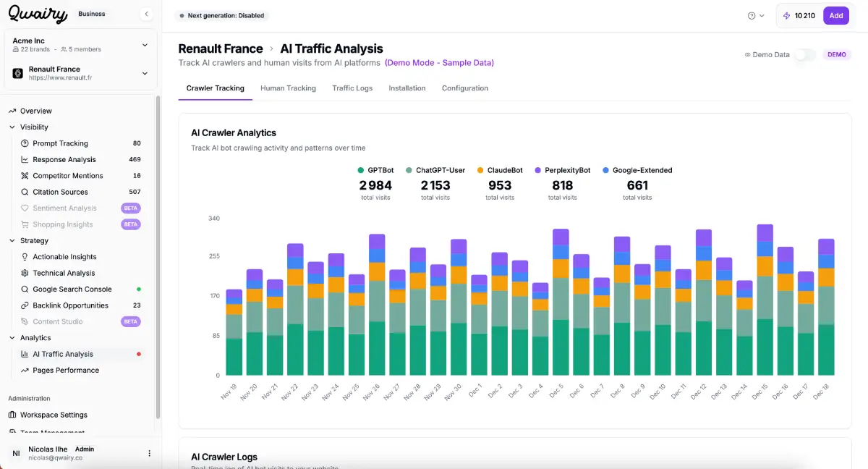Click the Actionable Insights lightbulb icon
The image size is (868, 469).
click(25, 257)
